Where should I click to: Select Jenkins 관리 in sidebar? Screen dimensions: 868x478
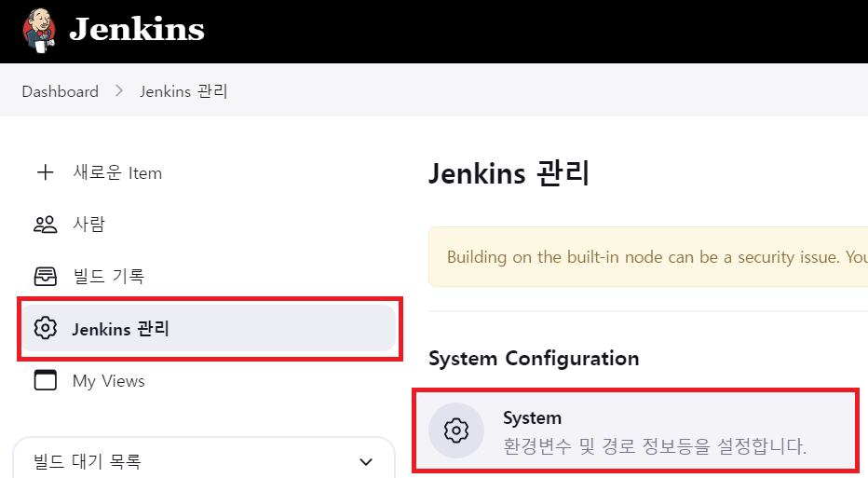210,328
